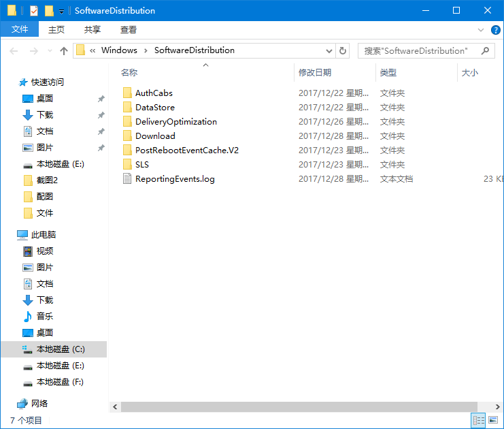Click the SoftwareDistribution breadcrumb segment
Image resolution: width=504 pixels, height=429 pixels.
(x=194, y=50)
